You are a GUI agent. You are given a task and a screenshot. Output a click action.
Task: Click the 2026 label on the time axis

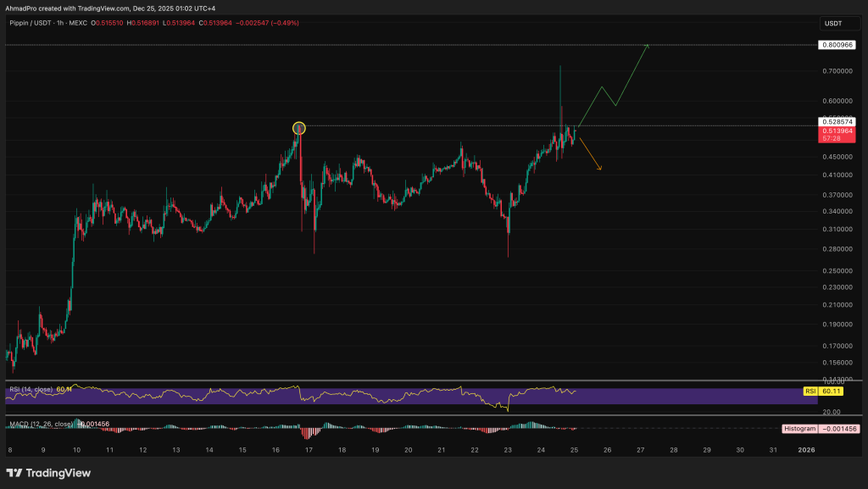(807, 450)
